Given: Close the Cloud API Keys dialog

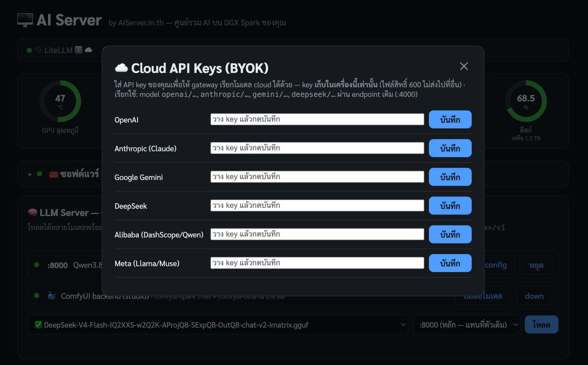Looking at the screenshot, I should pos(464,66).
